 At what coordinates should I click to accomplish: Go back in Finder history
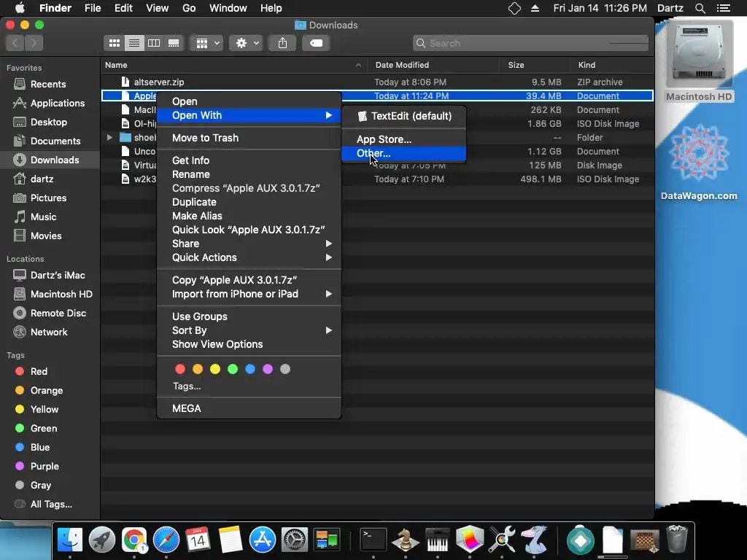point(15,43)
